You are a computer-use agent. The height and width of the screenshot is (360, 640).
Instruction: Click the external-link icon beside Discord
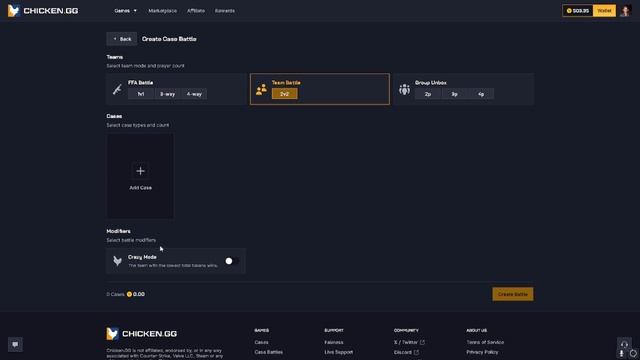click(416, 352)
